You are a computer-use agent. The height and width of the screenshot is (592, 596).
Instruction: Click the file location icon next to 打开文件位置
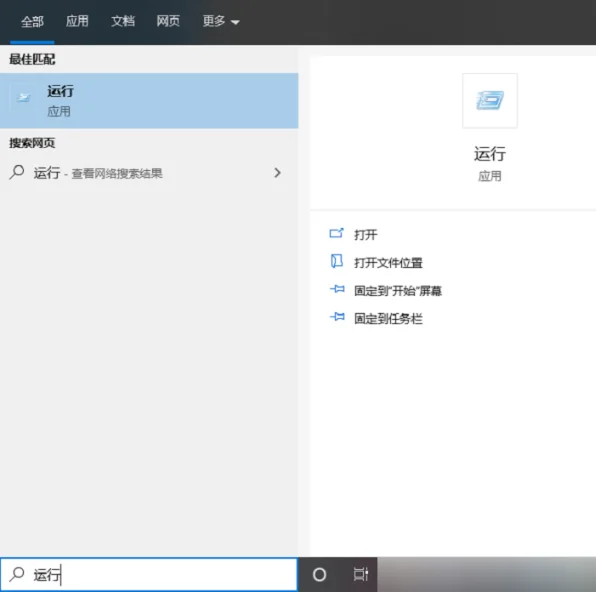[x=336, y=261]
